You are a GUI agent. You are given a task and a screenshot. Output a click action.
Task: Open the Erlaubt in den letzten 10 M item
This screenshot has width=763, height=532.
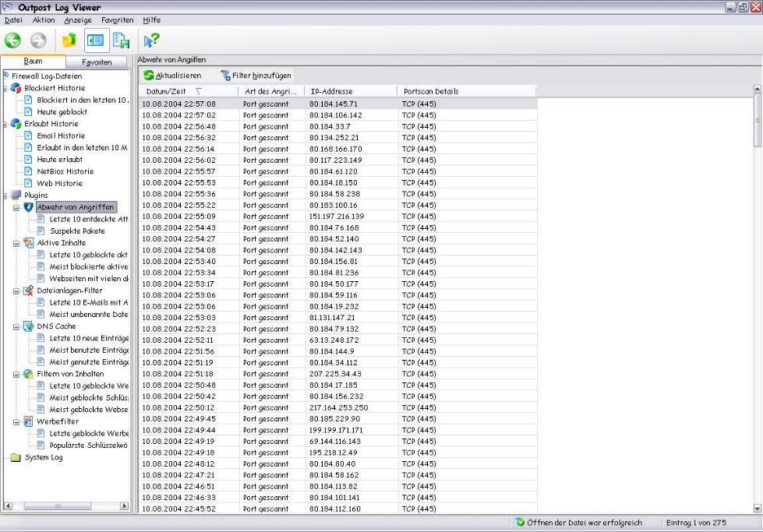(83, 148)
